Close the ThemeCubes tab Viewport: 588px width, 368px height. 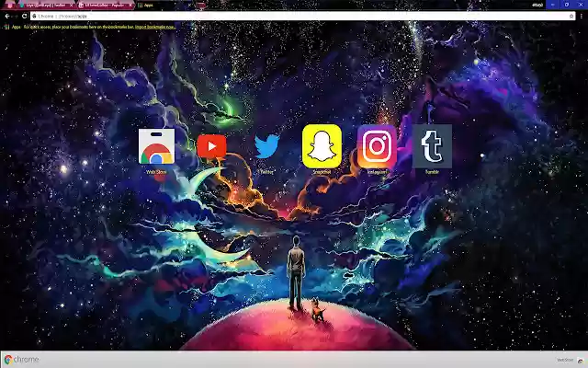click(x=130, y=6)
